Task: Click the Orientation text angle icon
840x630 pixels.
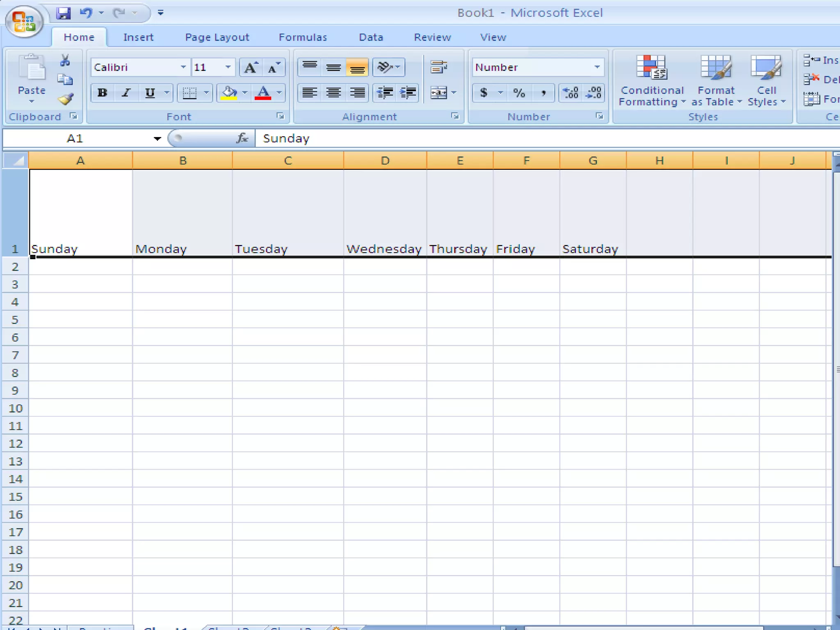Action: pyautogui.click(x=385, y=67)
